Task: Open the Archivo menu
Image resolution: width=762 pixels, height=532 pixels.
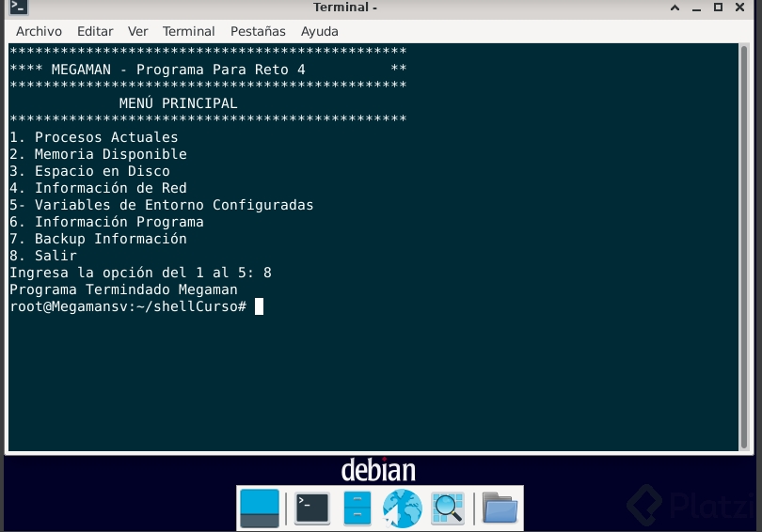Action: pyautogui.click(x=39, y=32)
